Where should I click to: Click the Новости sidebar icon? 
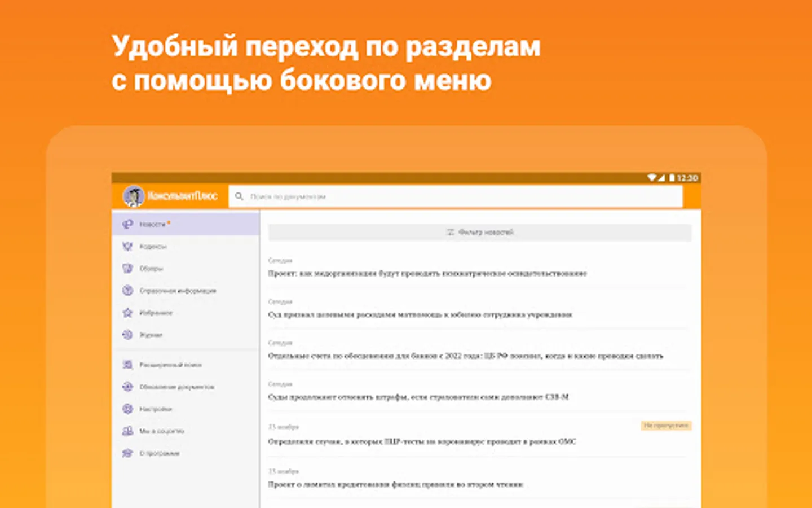[128, 224]
